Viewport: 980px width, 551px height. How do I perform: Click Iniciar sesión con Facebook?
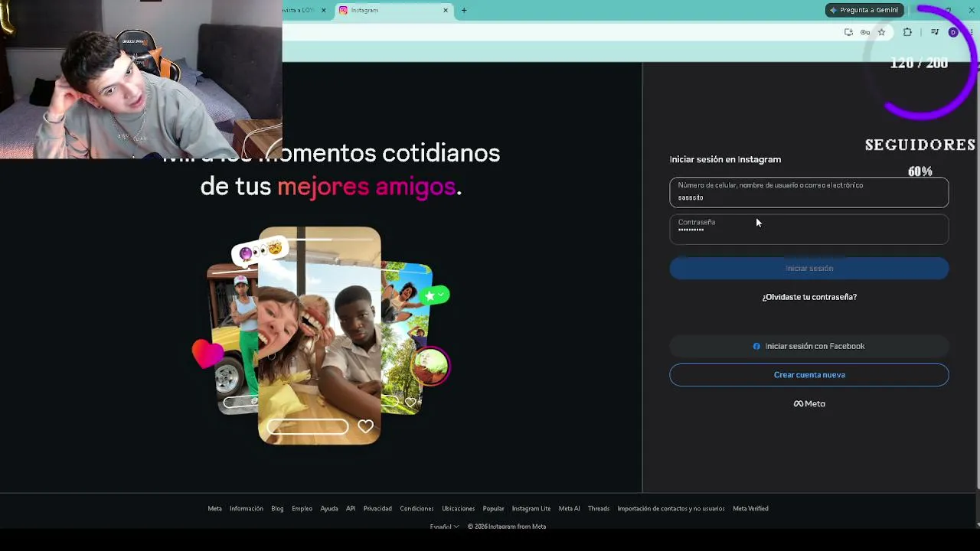[809, 346]
